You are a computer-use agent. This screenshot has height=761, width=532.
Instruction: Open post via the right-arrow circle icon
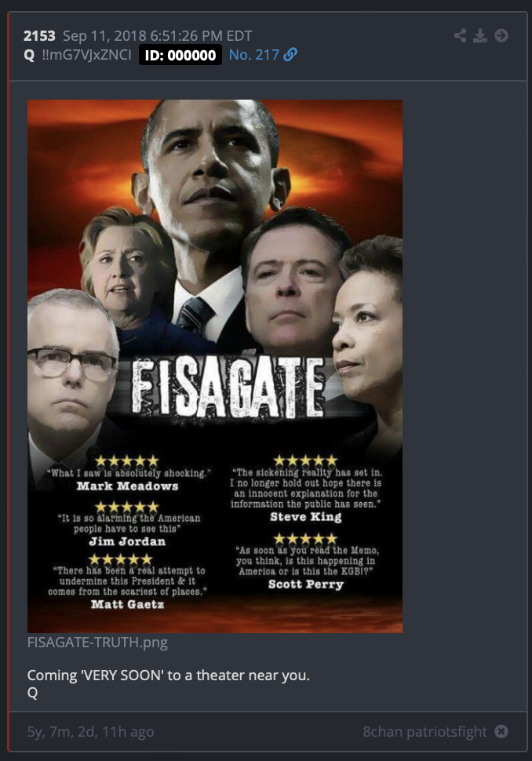tap(501, 35)
